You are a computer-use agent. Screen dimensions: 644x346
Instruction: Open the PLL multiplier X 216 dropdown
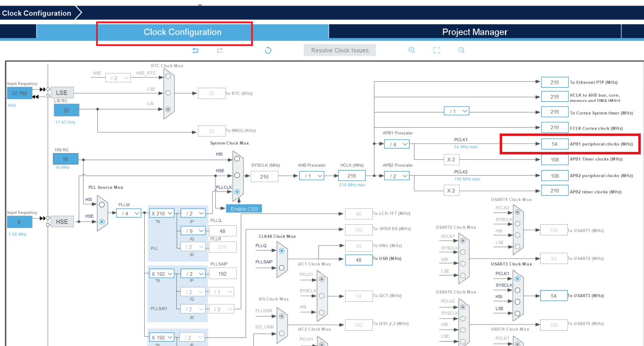click(162, 213)
